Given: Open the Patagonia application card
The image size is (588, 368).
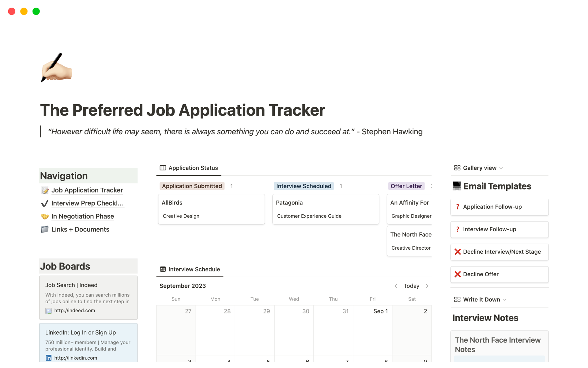Looking at the screenshot, I should [x=326, y=209].
